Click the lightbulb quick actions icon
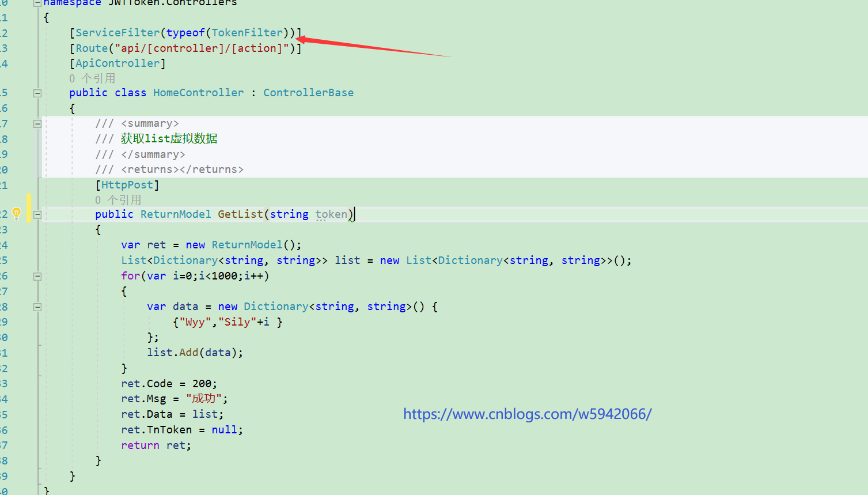 click(16, 214)
